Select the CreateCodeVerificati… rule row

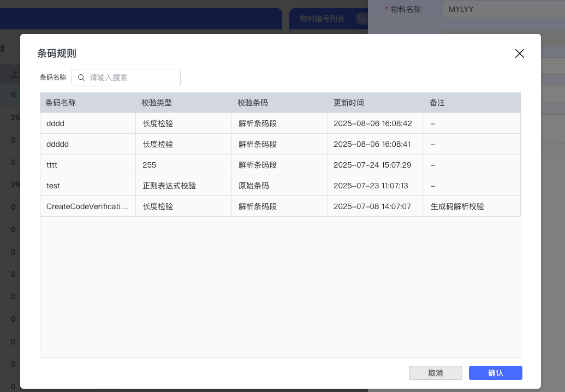click(x=87, y=206)
